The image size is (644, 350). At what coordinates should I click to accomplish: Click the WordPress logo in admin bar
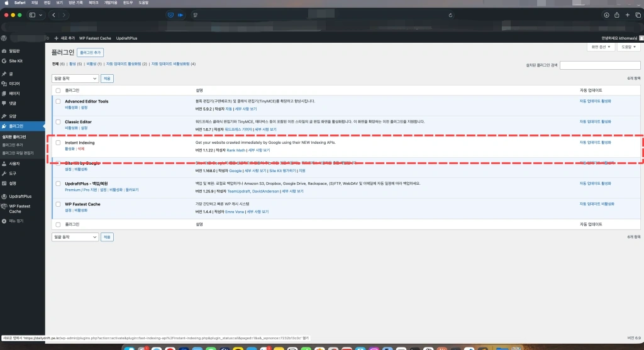click(x=4, y=38)
